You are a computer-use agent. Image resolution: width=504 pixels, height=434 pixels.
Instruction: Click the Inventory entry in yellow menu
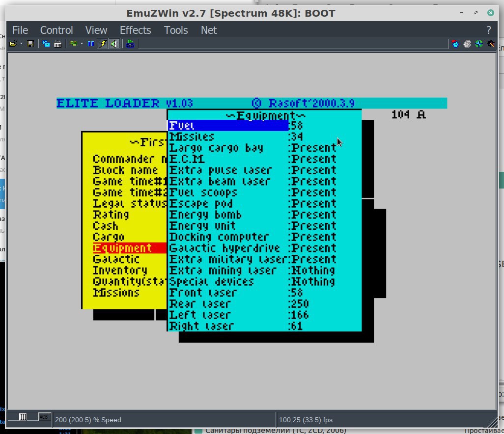tap(120, 271)
